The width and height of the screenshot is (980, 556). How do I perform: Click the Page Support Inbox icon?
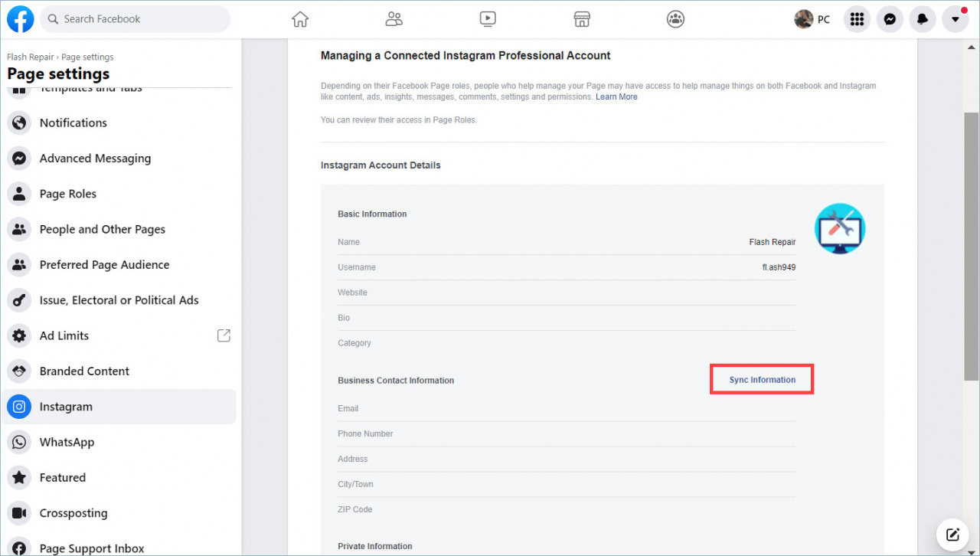click(19, 547)
